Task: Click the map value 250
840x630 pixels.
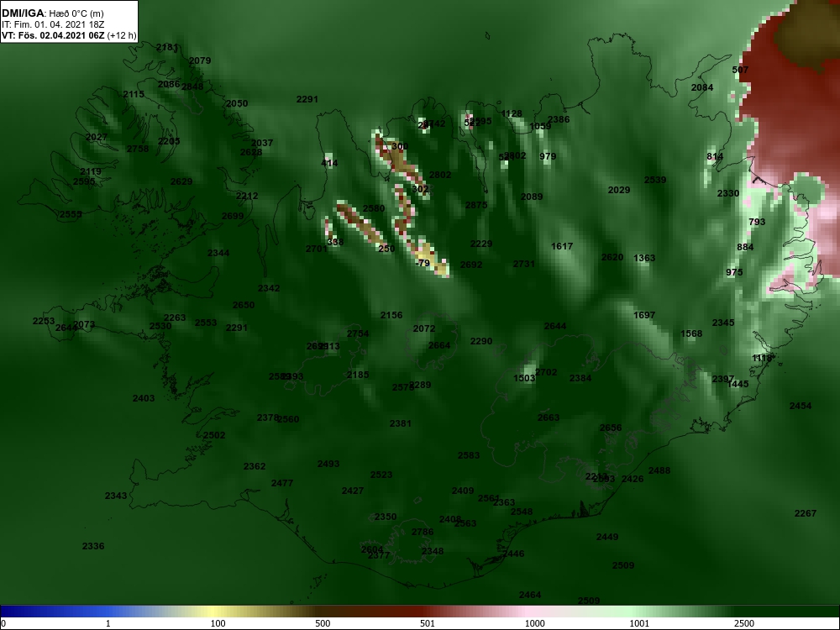Action: click(x=386, y=249)
